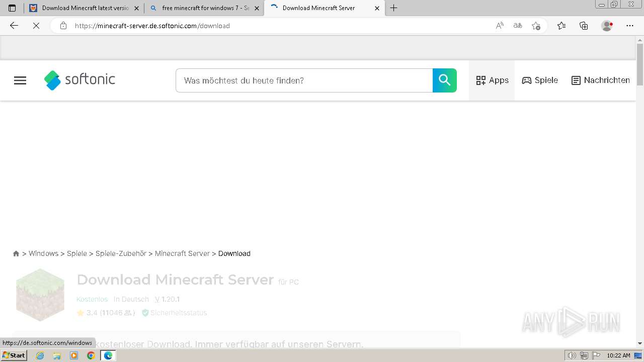Close the Download Minecraft latest version tab
Screen dimensions: 644x362
136,8
